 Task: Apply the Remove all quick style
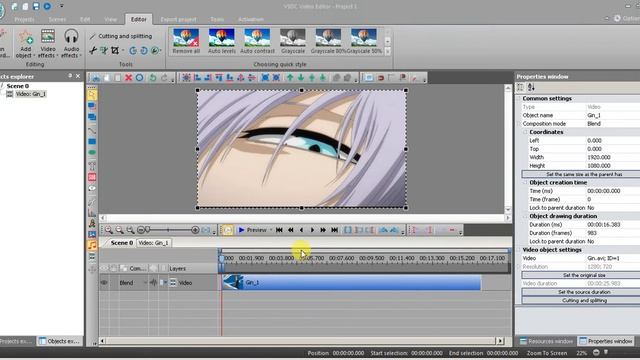point(186,41)
